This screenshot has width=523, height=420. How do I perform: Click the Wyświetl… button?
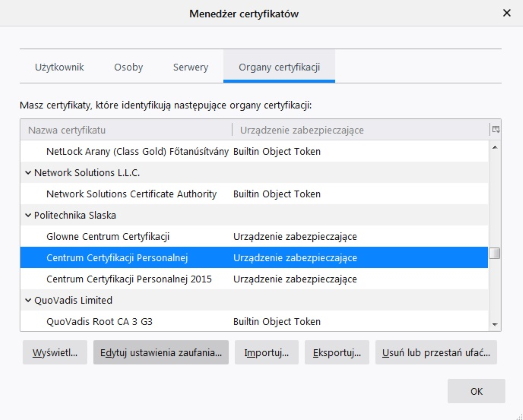click(55, 352)
